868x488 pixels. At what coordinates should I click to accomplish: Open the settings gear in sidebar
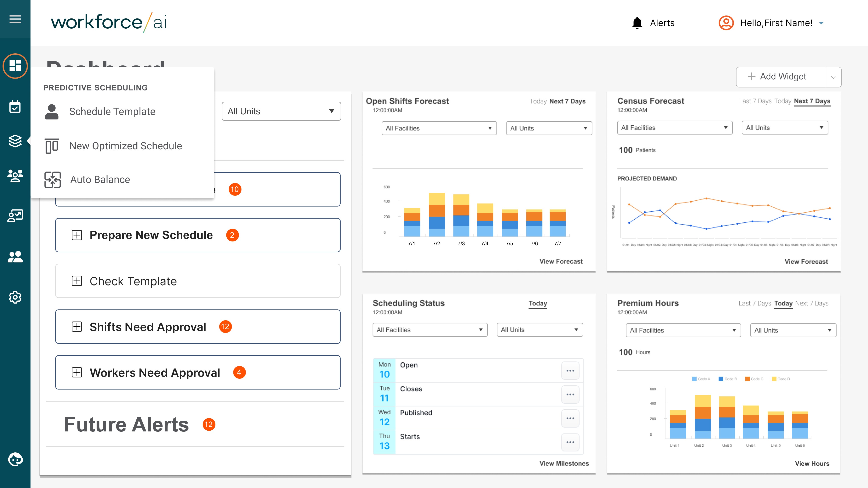(15, 297)
